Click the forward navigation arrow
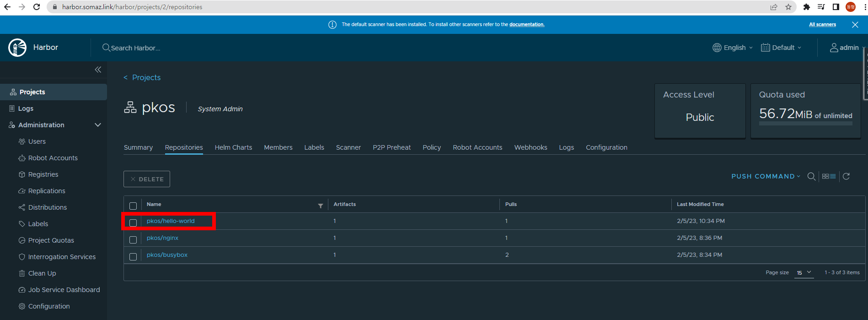Viewport: 868px width, 320px height. pyautogui.click(x=22, y=7)
